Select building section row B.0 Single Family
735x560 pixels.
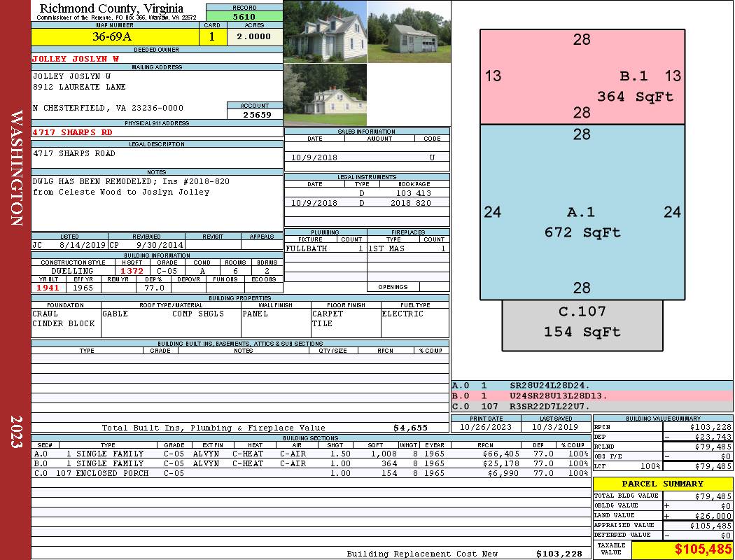click(x=311, y=463)
